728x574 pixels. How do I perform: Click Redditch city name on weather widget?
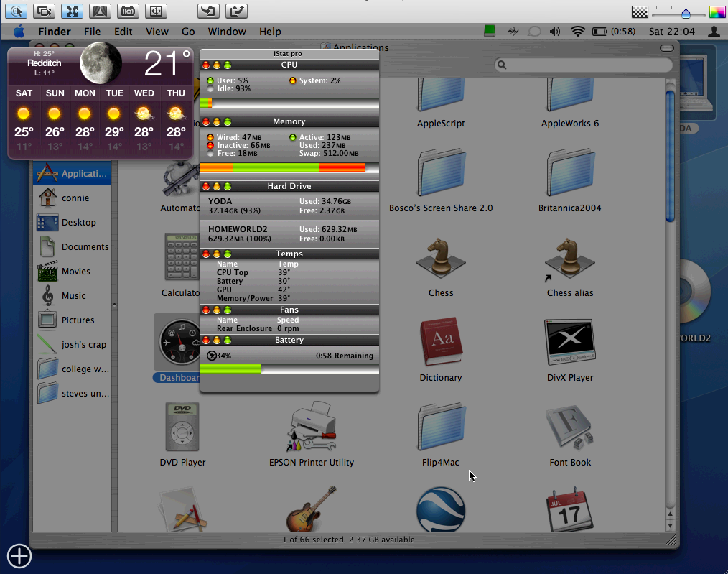coord(44,63)
